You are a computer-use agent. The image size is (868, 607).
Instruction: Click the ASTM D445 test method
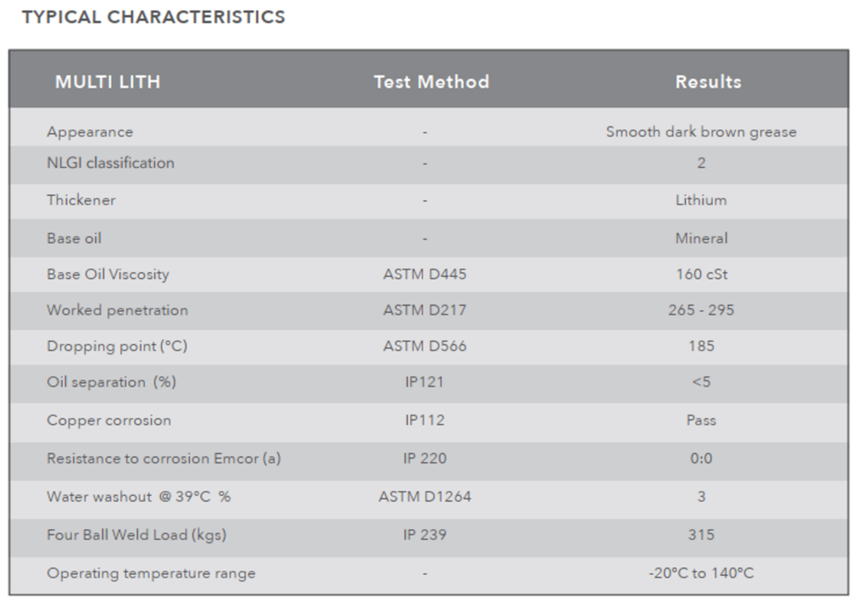(x=425, y=275)
